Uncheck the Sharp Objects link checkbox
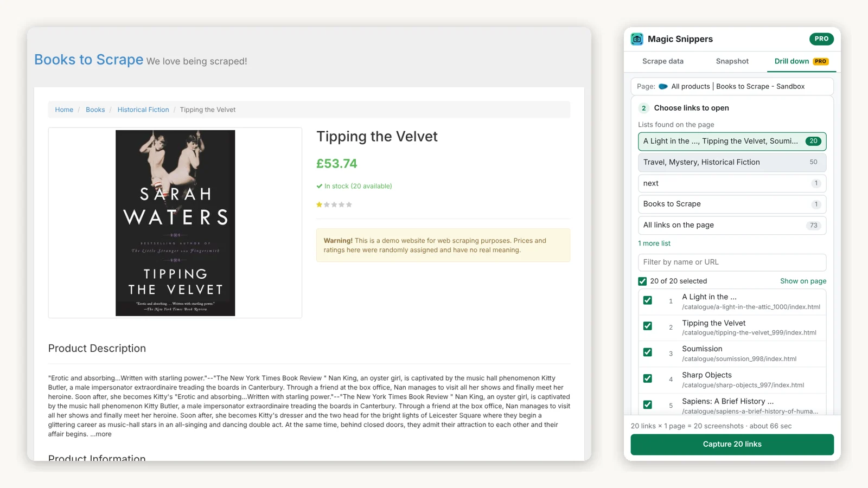This screenshot has height=488, width=868. coord(648,378)
